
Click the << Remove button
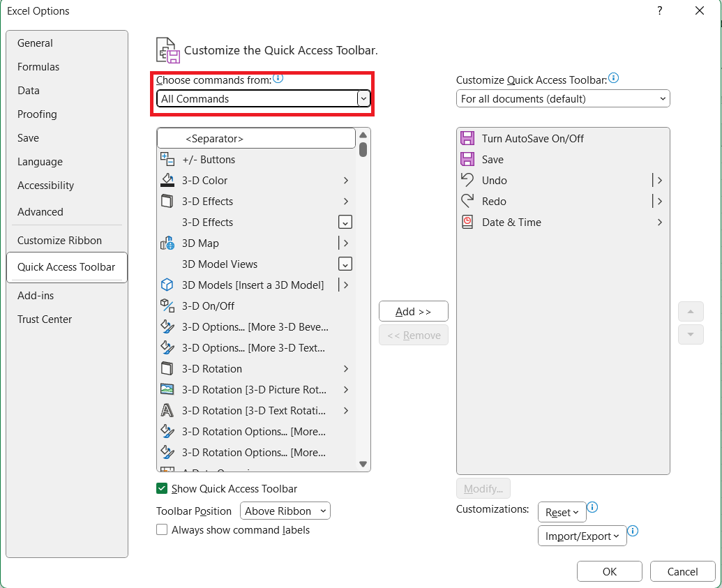click(x=413, y=335)
